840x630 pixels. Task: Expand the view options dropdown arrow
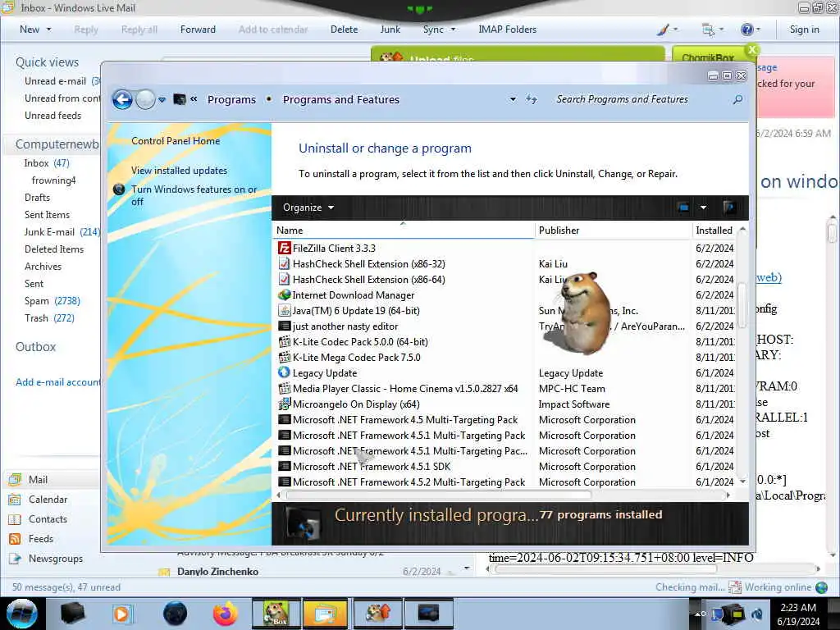703,208
